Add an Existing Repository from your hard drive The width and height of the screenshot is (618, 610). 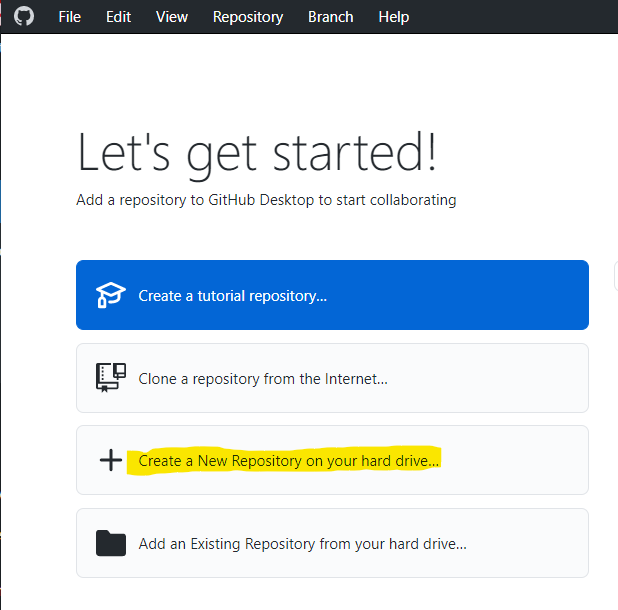[x=332, y=543]
